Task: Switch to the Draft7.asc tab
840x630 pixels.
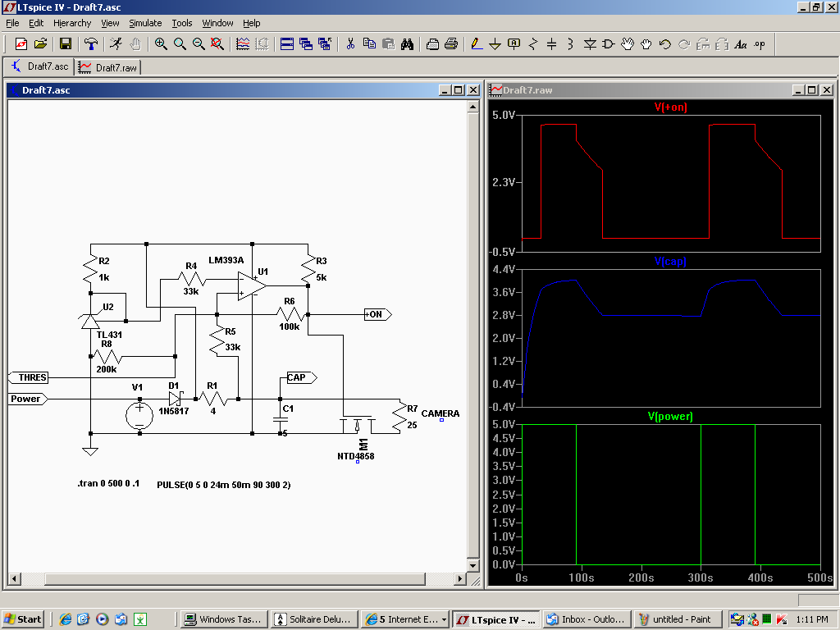Action: [x=39, y=66]
